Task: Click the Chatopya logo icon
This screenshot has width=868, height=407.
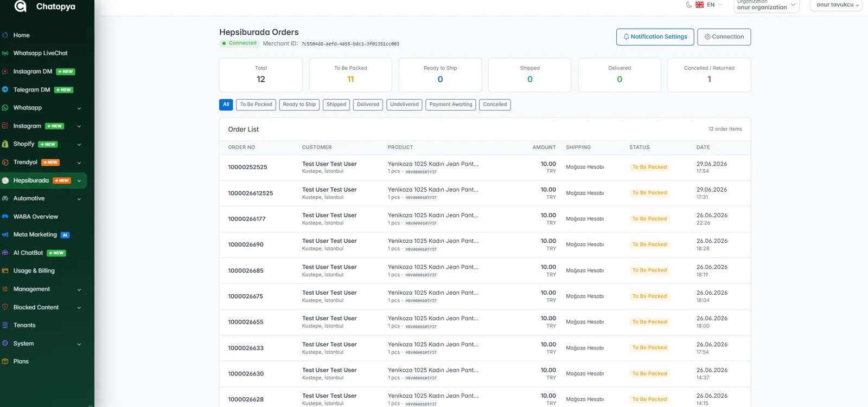Action: click(x=21, y=7)
